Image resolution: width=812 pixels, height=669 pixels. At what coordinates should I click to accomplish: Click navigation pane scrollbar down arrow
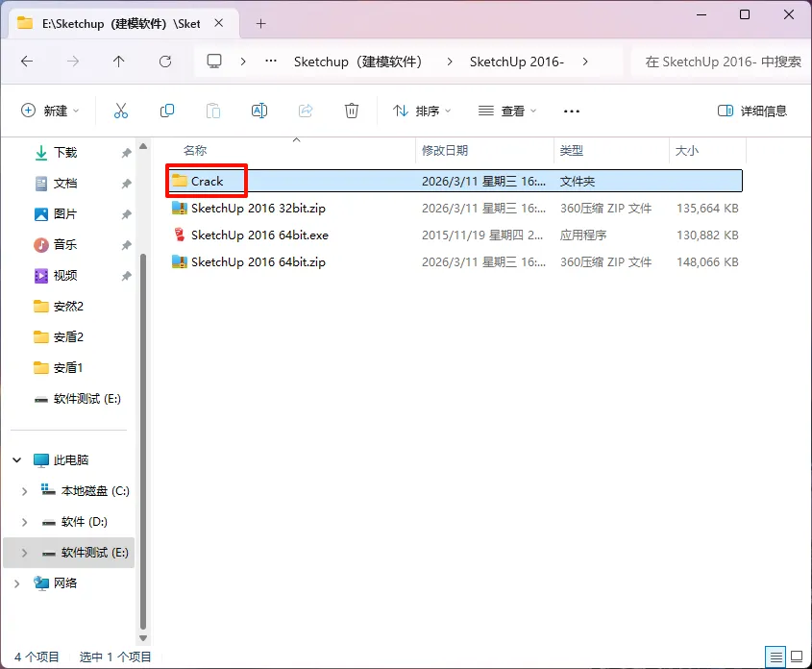pyautogui.click(x=143, y=638)
